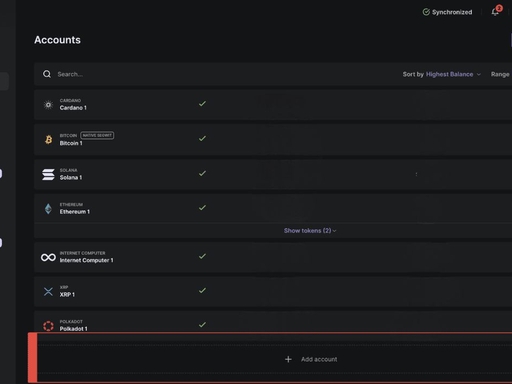Open the Solana 1 account
The width and height of the screenshot is (512, 384).
click(x=273, y=174)
